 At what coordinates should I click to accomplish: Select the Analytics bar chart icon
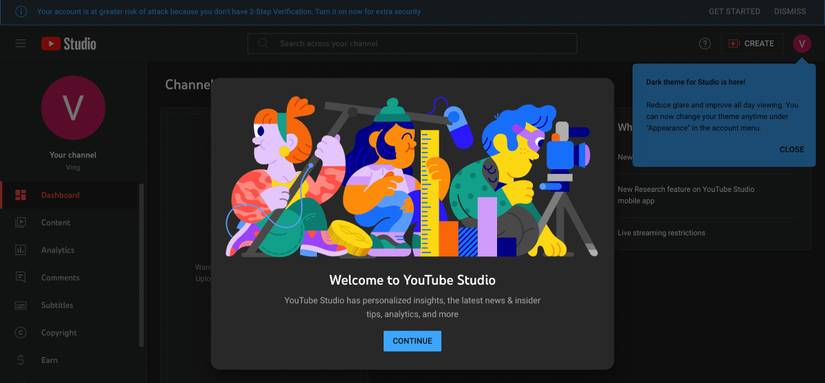pyautogui.click(x=21, y=250)
